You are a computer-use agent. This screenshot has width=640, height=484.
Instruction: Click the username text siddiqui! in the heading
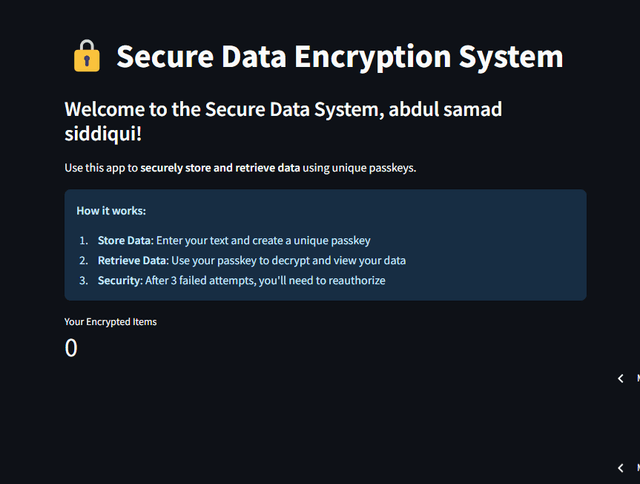click(x=103, y=134)
